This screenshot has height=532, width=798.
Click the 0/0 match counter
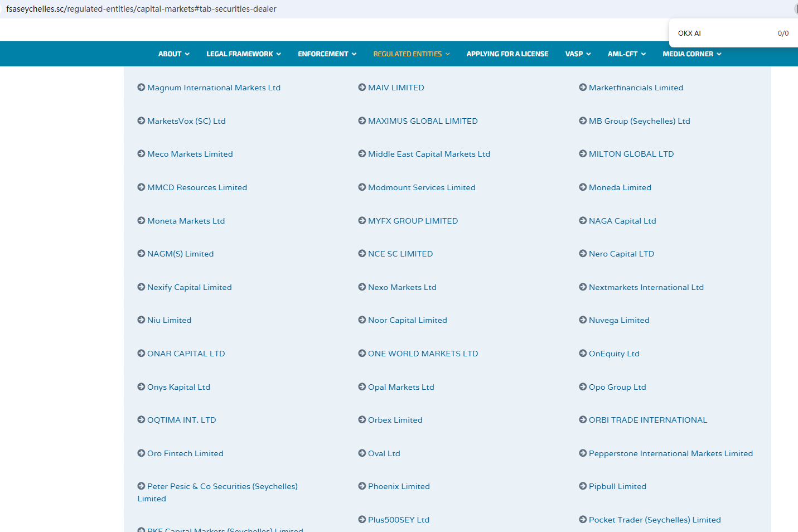[x=783, y=33]
